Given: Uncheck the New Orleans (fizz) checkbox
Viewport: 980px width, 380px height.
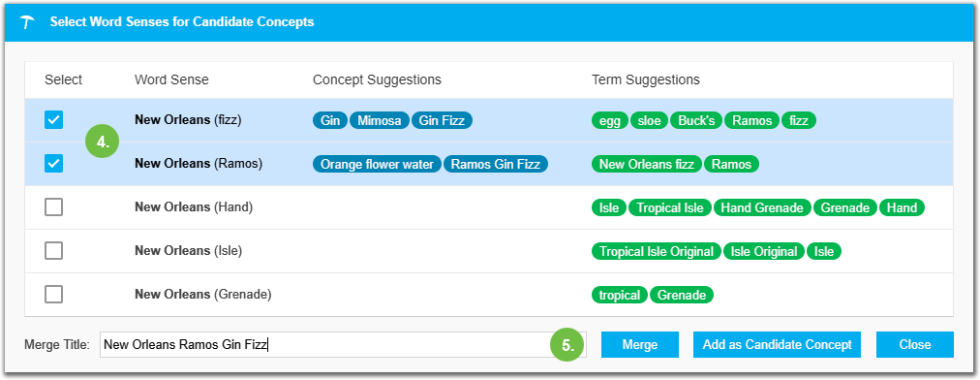Looking at the screenshot, I should [x=54, y=119].
